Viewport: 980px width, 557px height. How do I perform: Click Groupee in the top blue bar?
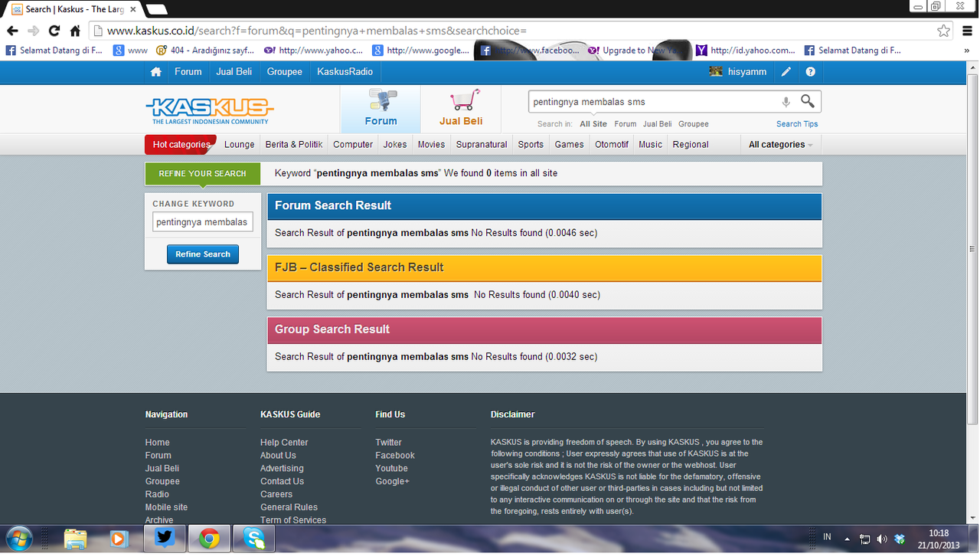[x=285, y=71]
